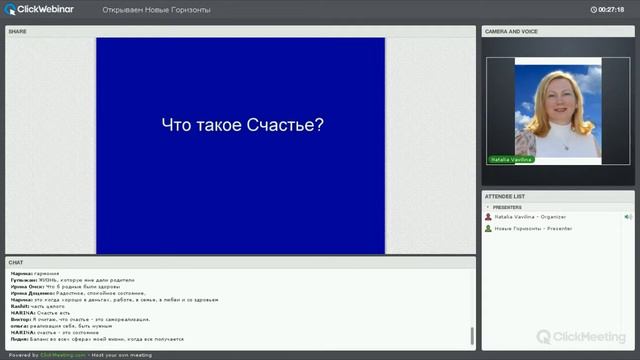
Task: Click the presenter webcam video thumbnail
Action: click(x=558, y=111)
